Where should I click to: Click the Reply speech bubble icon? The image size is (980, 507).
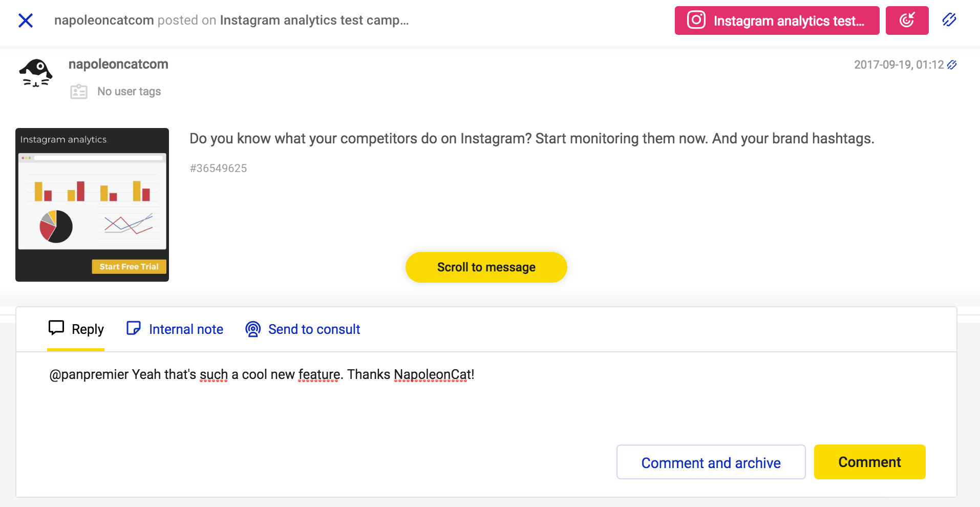[x=56, y=328]
